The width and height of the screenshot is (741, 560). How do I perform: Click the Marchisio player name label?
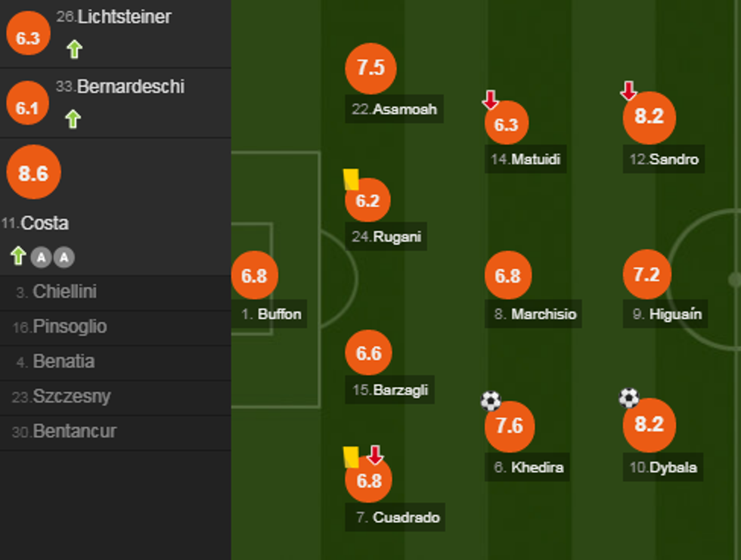pyautogui.click(x=535, y=314)
